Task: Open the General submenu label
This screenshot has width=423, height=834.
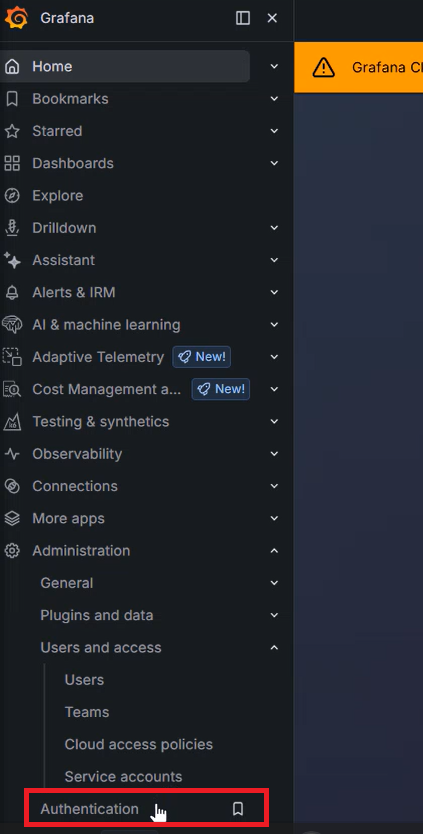Action: pyautogui.click(x=67, y=583)
